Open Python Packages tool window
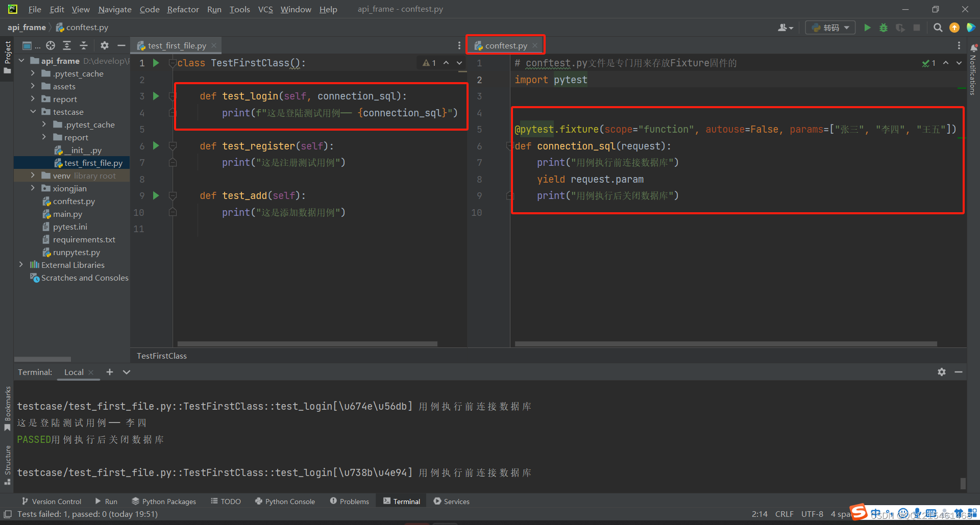Viewport: 980px width, 525px height. pos(164,502)
